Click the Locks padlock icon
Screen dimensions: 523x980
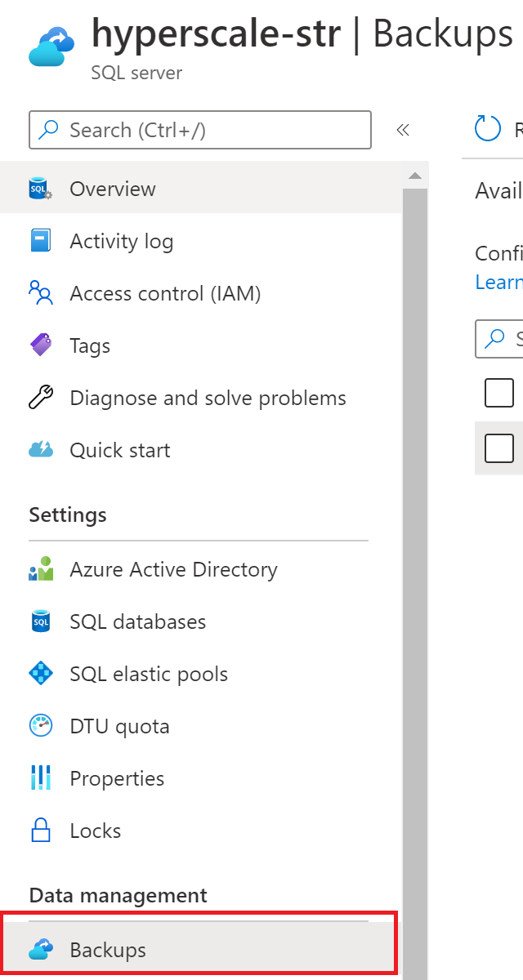[41, 831]
